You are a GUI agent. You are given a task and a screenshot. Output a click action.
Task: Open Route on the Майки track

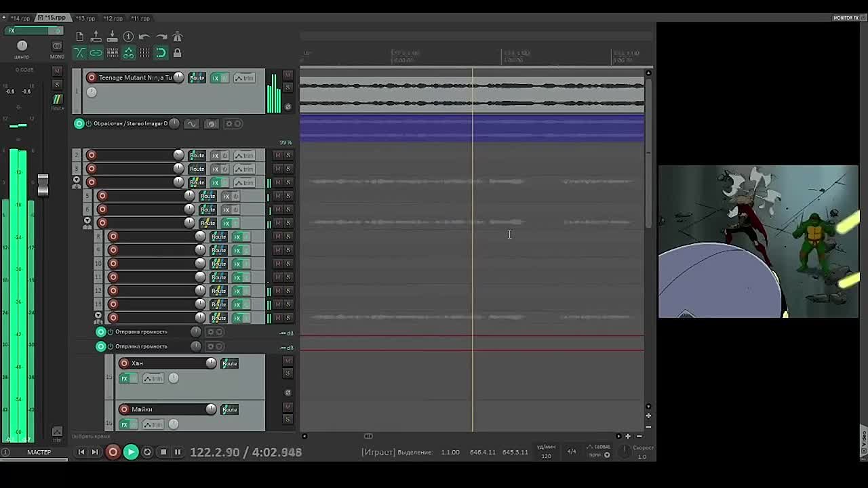pos(229,409)
